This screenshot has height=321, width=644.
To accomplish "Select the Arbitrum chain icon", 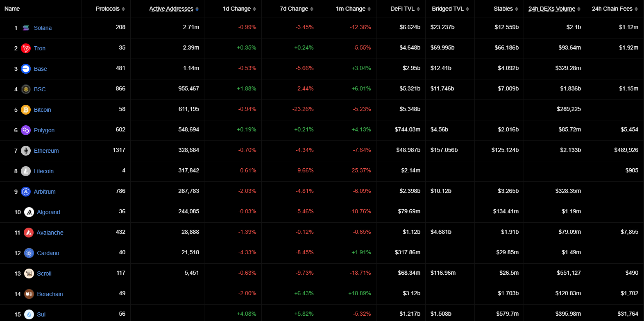I will 25,192.
